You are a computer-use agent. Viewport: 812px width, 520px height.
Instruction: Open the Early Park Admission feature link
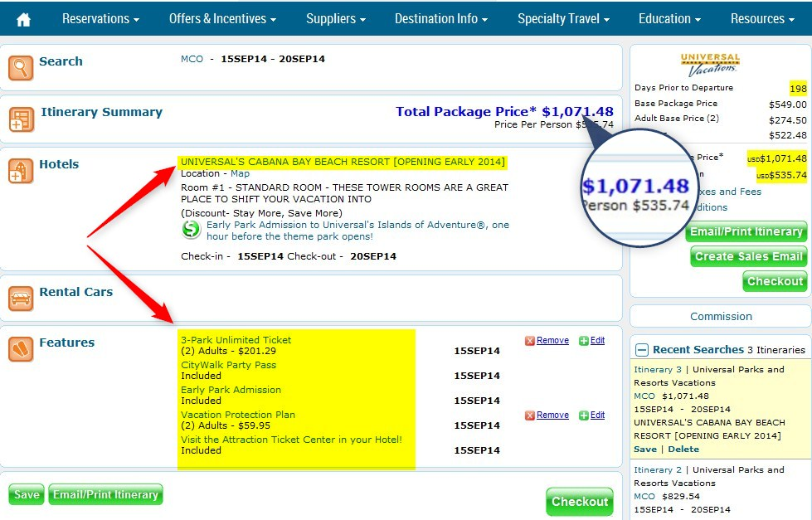[231, 390]
